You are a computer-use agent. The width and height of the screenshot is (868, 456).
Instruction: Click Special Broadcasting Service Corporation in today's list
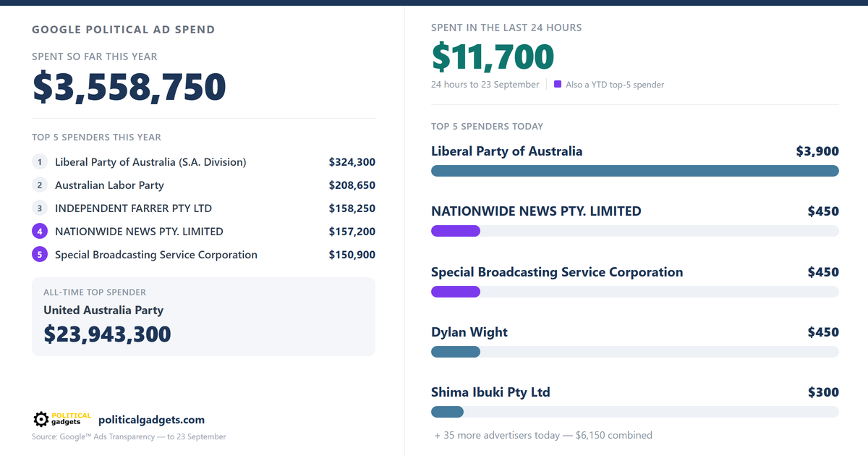[x=557, y=272]
